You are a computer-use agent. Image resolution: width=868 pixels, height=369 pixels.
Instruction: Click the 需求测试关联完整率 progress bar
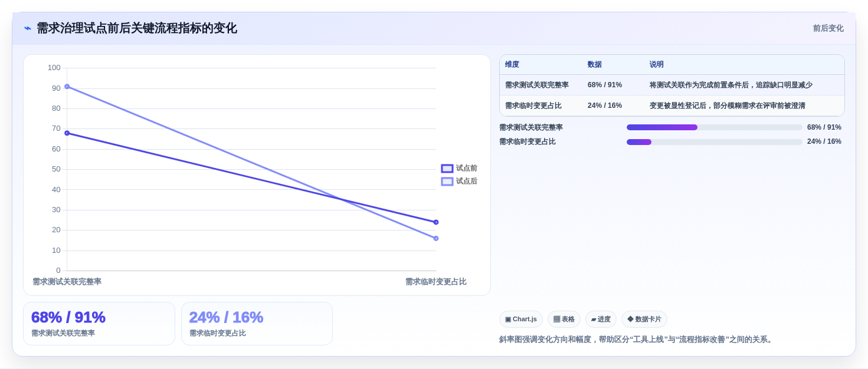(715, 127)
